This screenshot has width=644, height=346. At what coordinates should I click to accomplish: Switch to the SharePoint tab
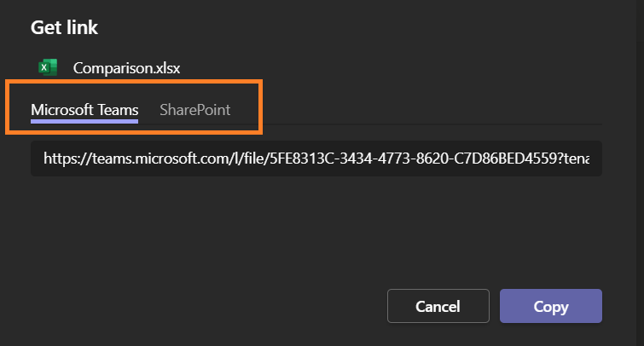click(194, 111)
